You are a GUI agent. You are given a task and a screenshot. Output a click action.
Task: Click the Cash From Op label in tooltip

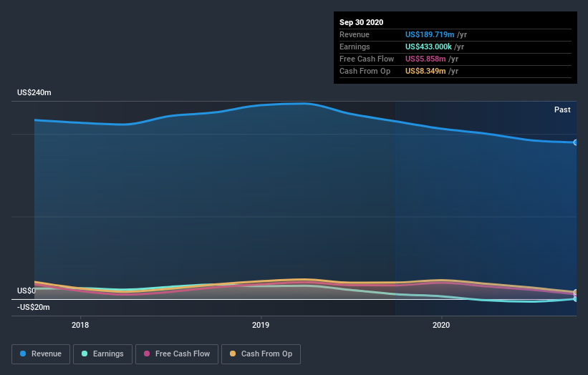click(365, 71)
